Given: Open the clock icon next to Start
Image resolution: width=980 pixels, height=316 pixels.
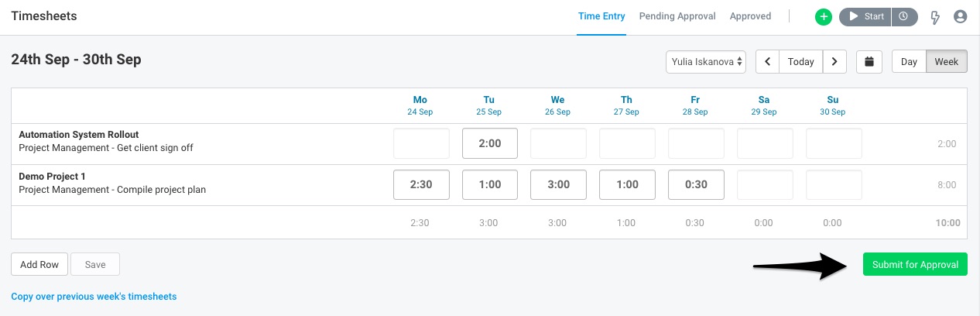Looking at the screenshot, I should coord(904,16).
